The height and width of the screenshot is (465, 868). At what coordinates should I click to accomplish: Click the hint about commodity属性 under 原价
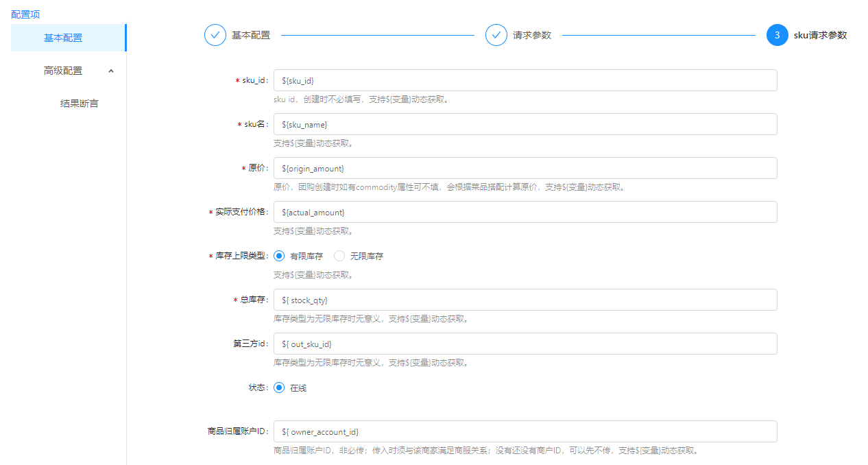[x=449, y=187]
